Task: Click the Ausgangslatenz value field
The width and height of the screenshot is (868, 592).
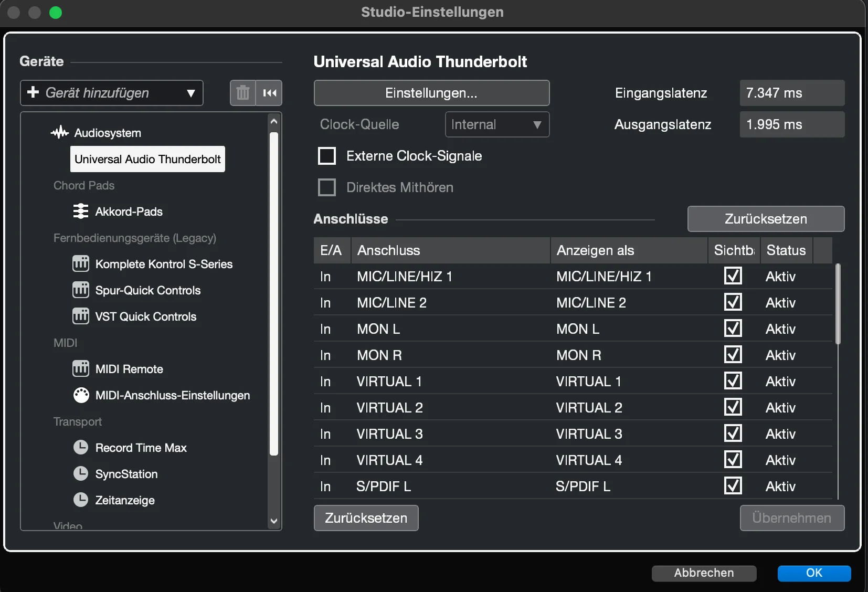Action: [792, 124]
